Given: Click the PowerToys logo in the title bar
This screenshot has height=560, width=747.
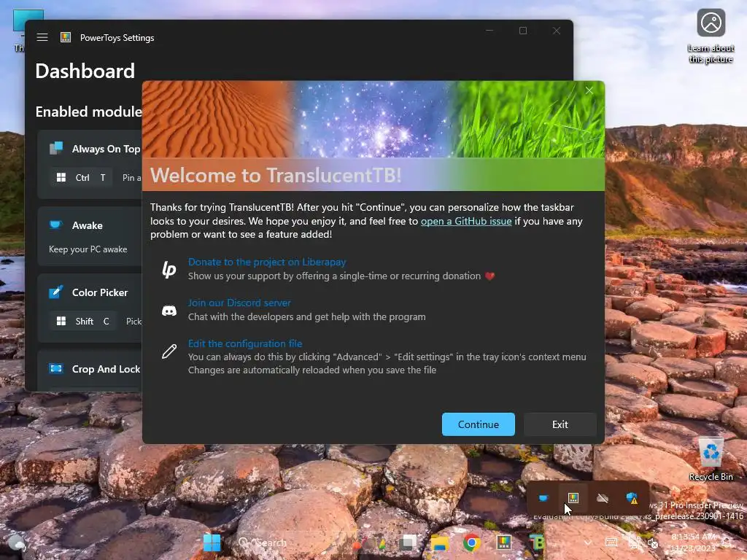Looking at the screenshot, I should point(66,37).
